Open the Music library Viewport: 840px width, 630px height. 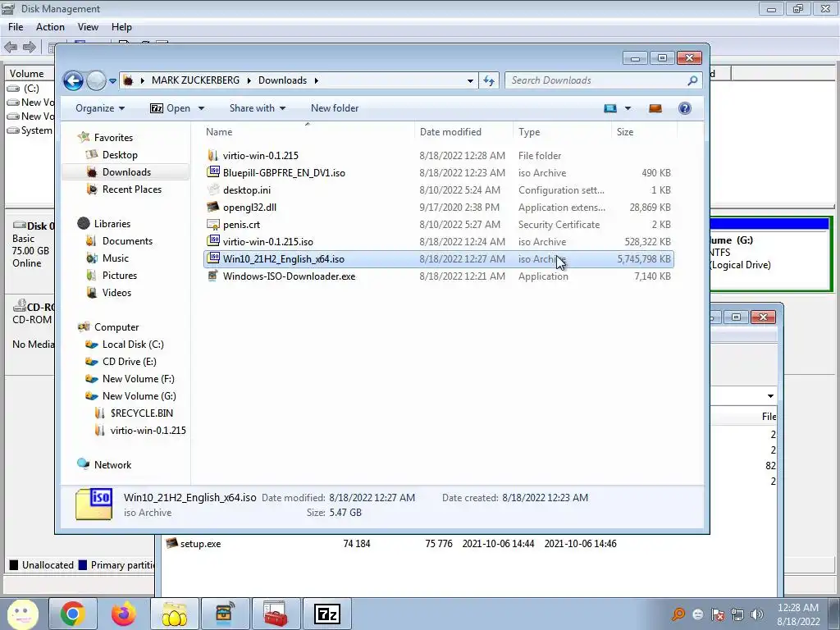[x=115, y=258]
